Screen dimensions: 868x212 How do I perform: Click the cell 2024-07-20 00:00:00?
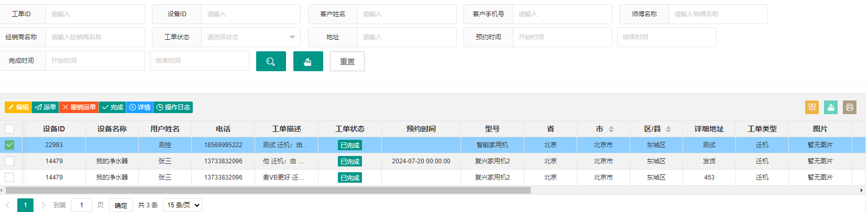[x=421, y=161]
